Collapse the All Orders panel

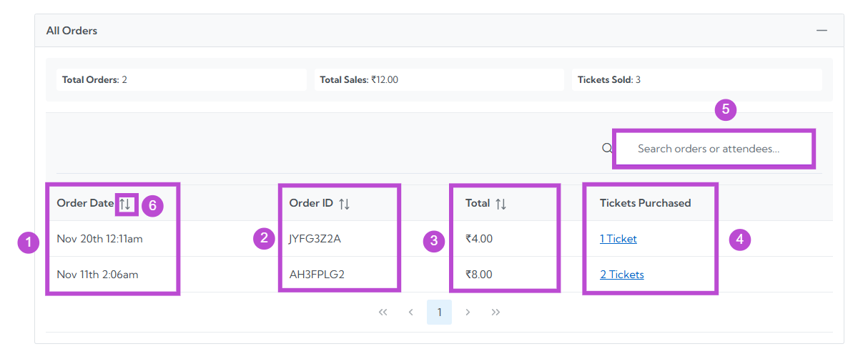(822, 31)
